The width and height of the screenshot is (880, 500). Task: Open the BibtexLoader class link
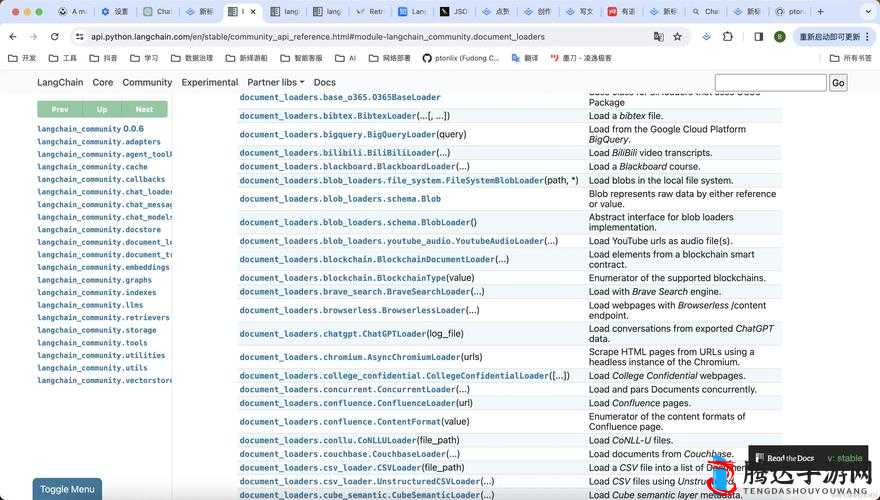[x=328, y=116]
